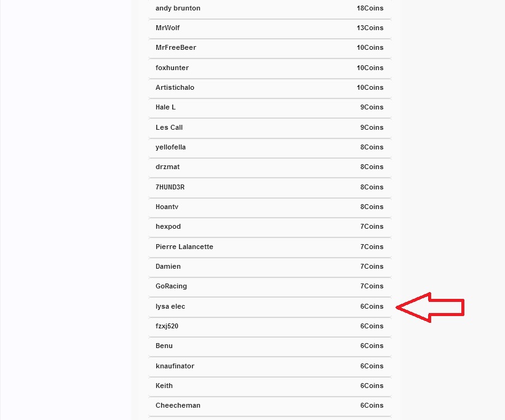Click yellofella's username

(x=170, y=147)
